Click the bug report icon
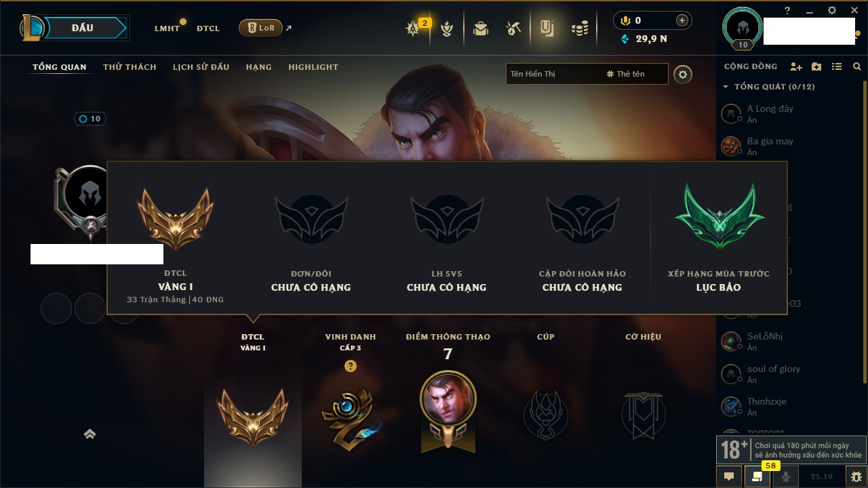The width and height of the screenshot is (868, 488). tap(856, 476)
